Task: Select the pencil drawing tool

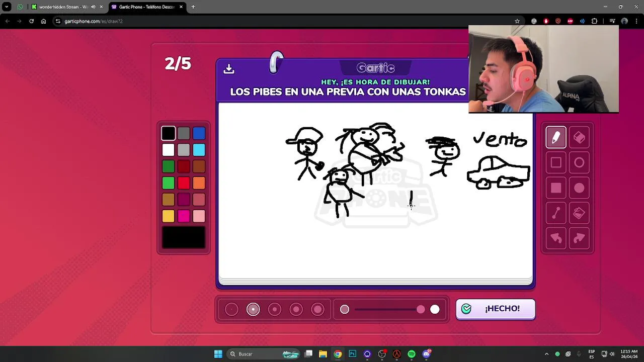Action: pyautogui.click(x=556, y=137)
